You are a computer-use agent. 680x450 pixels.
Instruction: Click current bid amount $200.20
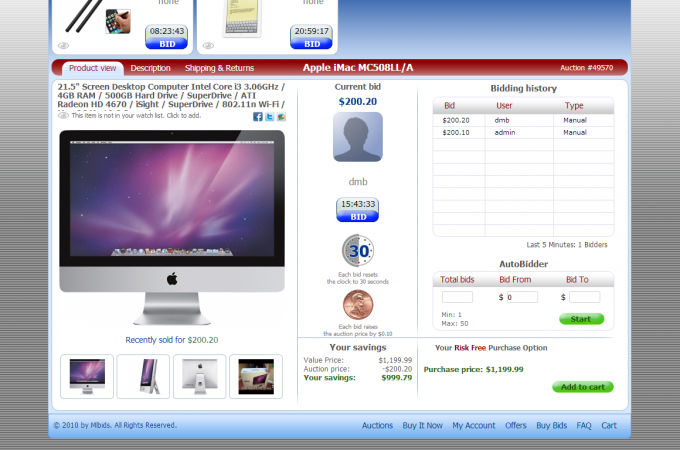pyautogui.click(x=358, y=101)
